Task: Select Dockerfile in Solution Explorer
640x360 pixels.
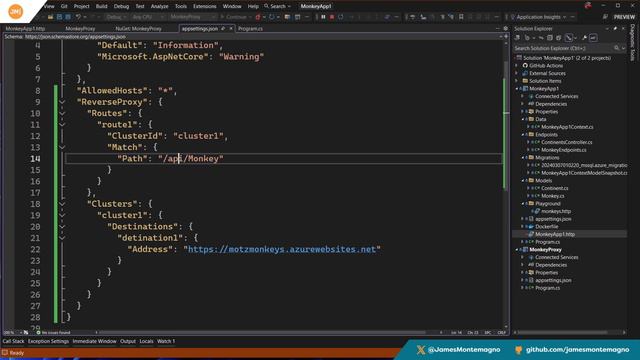Action: click(547, 227)
